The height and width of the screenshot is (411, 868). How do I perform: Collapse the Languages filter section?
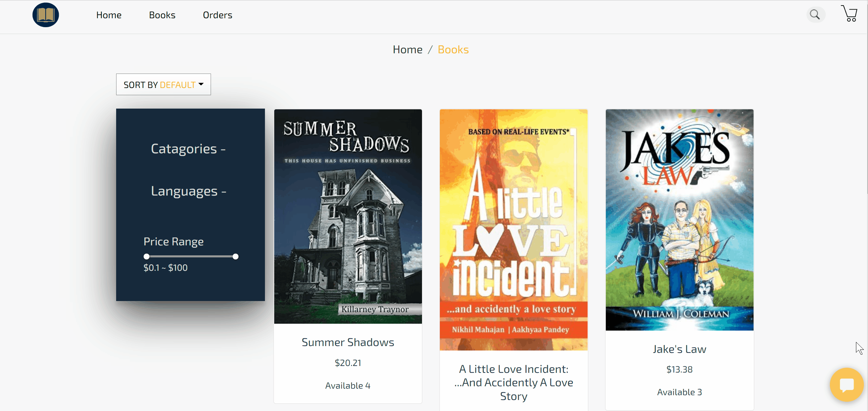pos(188,191)
